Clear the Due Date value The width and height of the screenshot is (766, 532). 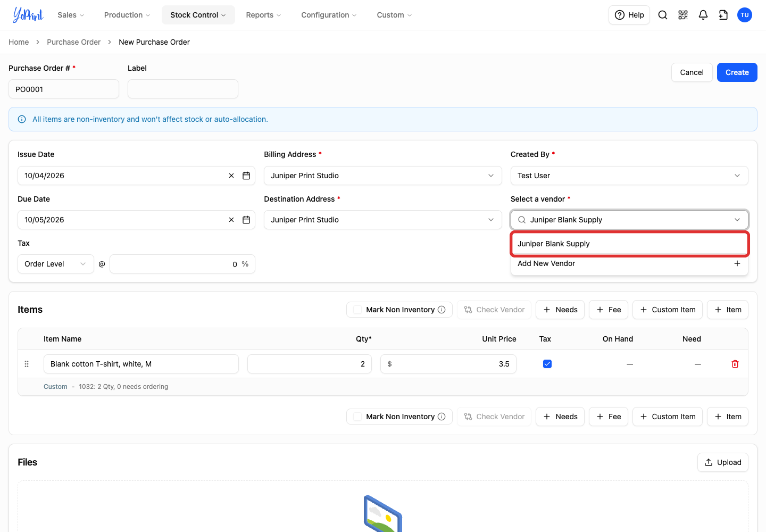coord(231,220)
